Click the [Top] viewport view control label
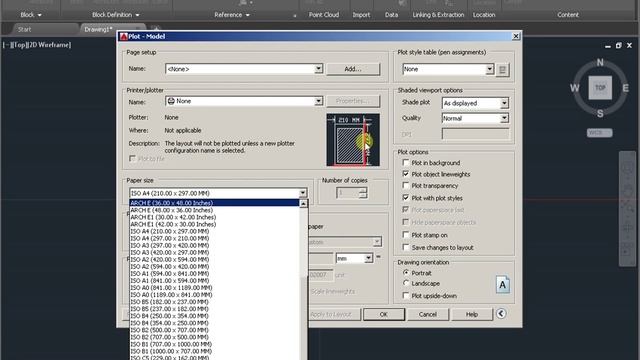 coord(19,45)
